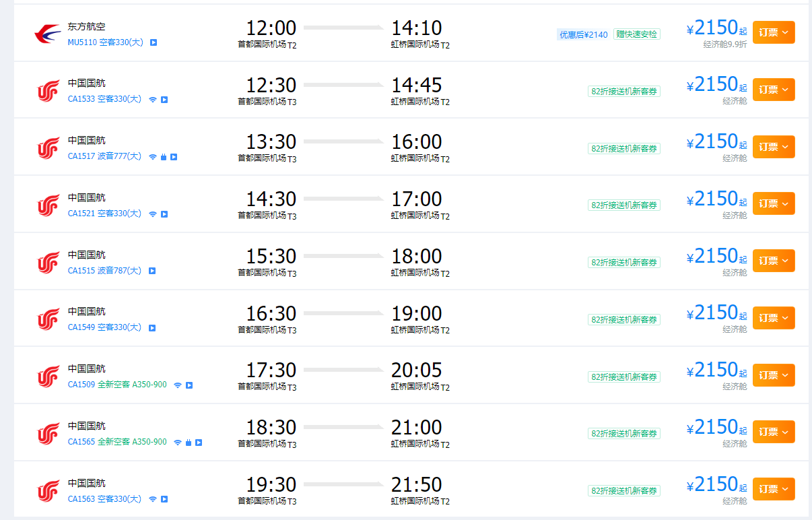Open the 订票 options for the 17:30 flight

[773, 375]
